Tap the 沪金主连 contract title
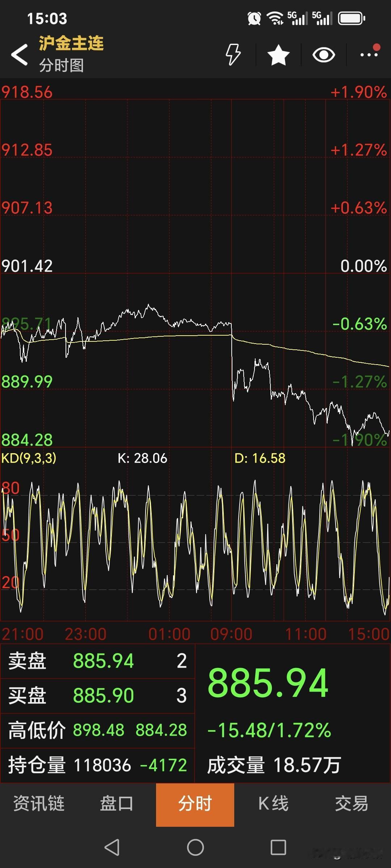The width and height of the screenshot is (391, 868). click(x=71, y=43)
